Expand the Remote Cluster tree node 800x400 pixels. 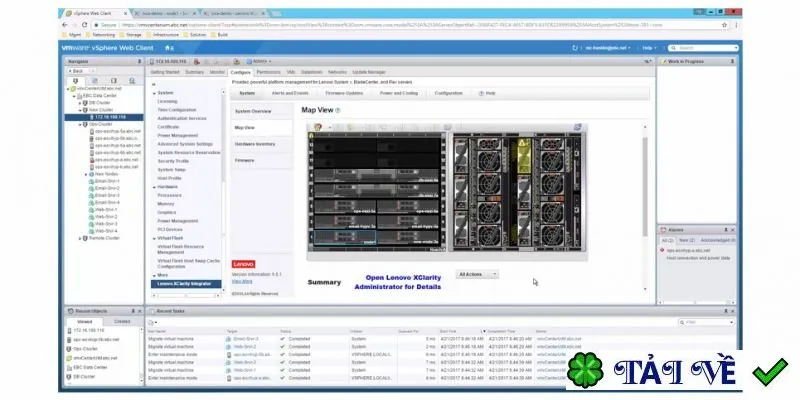(x=80, y=238)
